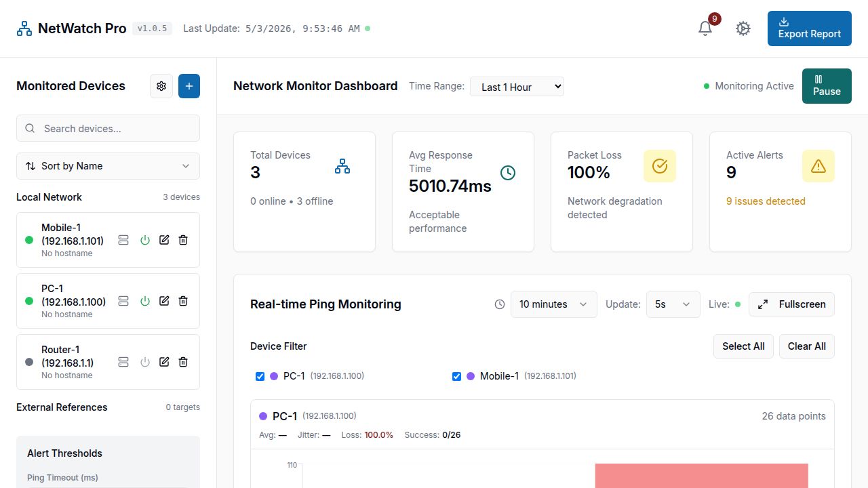Add a new monitored device with the plus button

point(189,86)
